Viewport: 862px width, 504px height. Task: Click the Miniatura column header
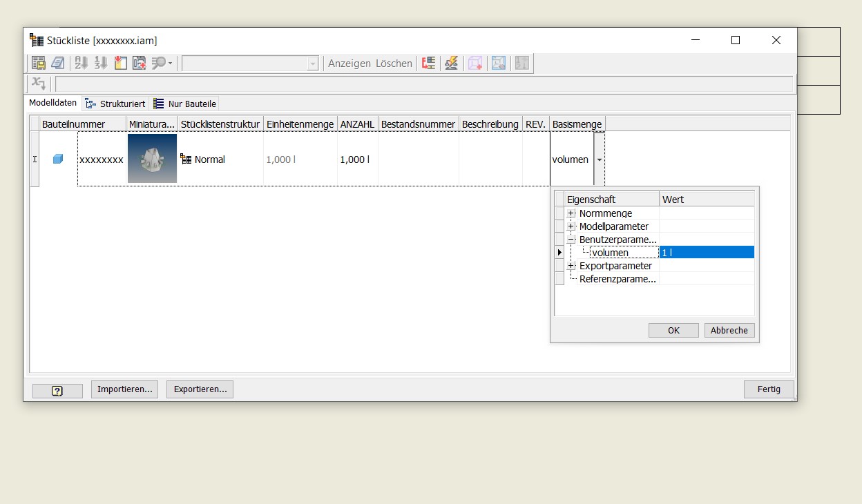point(151,124)
